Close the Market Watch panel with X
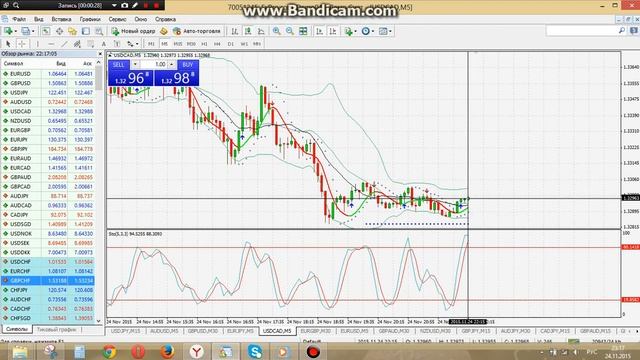This screenshot has width=640, height=360. pos(100,54)
